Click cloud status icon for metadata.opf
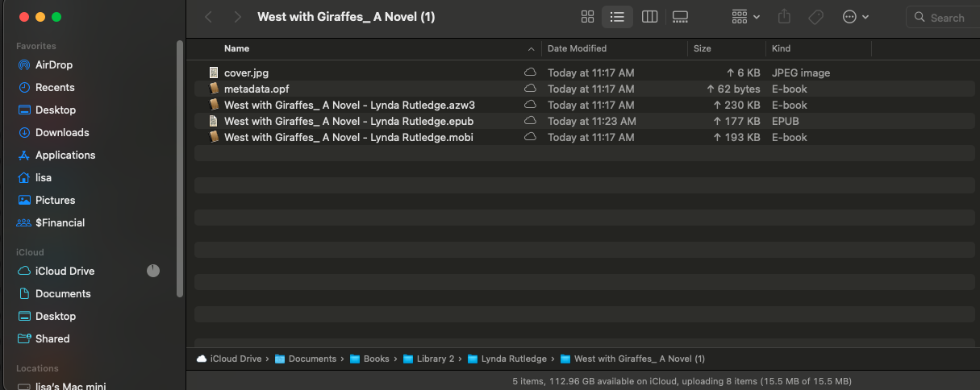 [x=530, y=89]
